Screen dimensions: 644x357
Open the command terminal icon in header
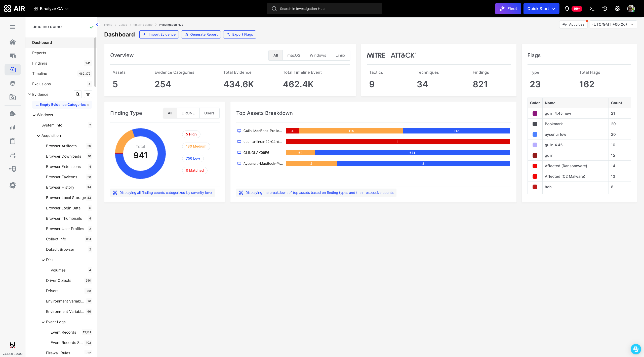click(x=592, y=9)
